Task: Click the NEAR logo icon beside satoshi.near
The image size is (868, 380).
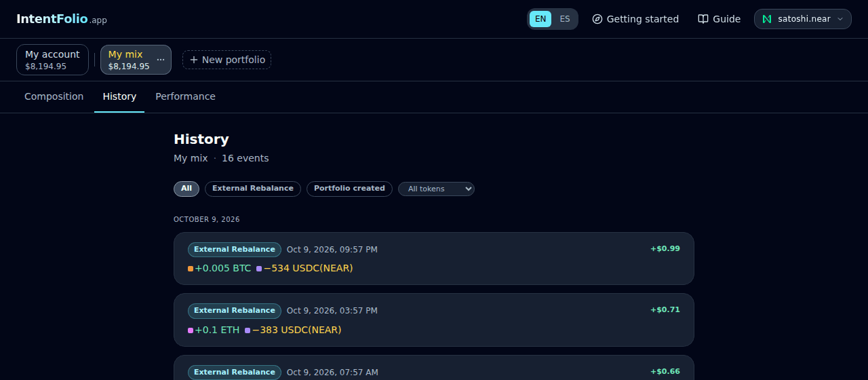Action: (x=767, y=19)
